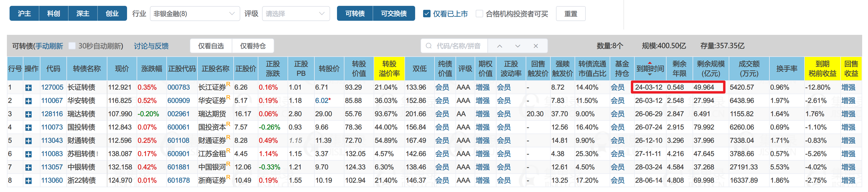
Task: Click the plus icon for 长证转债 row
Action: point(29,88)
